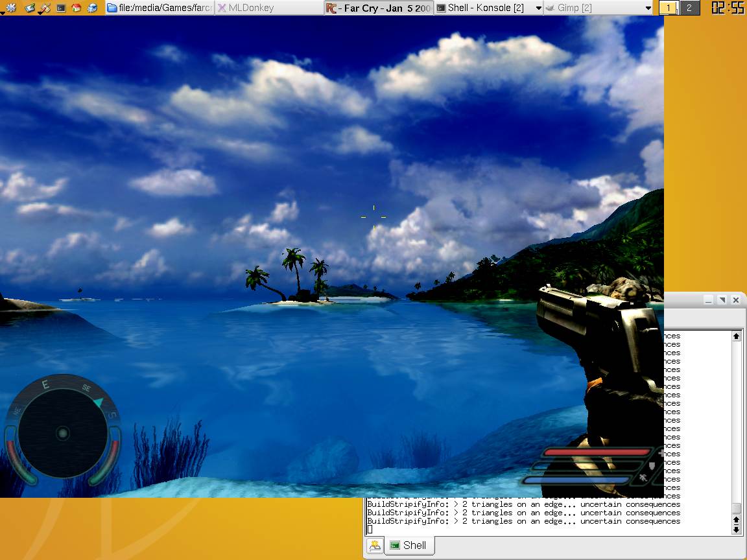Activate the Far Cry taskbar entry

point(379,8)
